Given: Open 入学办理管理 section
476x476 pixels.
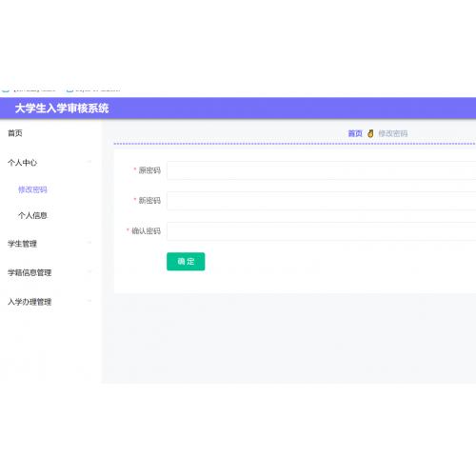Looking at the screenshot, I should click(30, 302).
